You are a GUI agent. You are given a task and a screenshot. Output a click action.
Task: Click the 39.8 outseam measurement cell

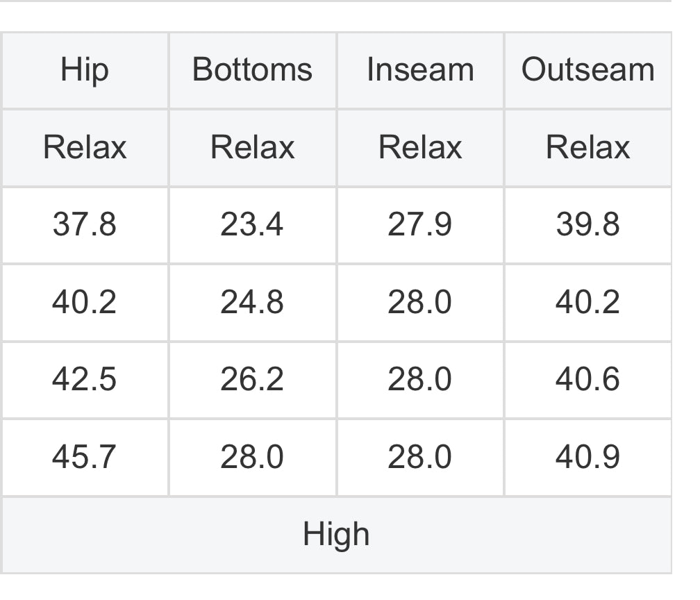click(587, 224)
